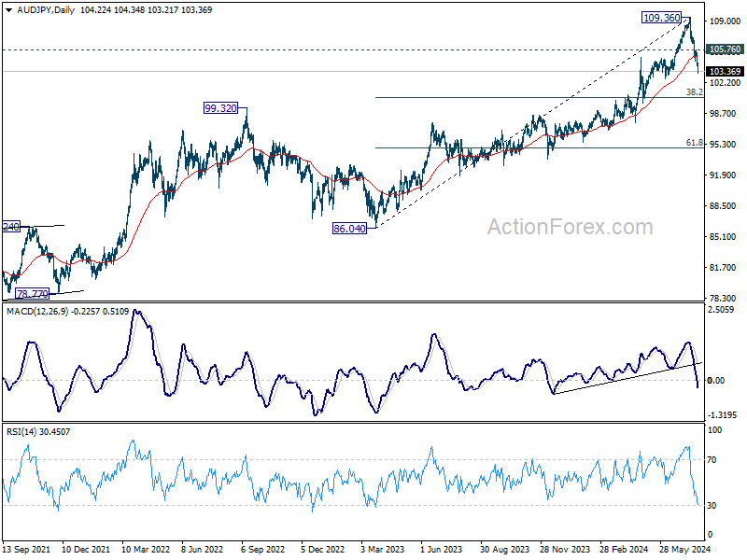
Task: Open the dropdown triangle beside AUDJPY,Daily
Action: [8, 10]
